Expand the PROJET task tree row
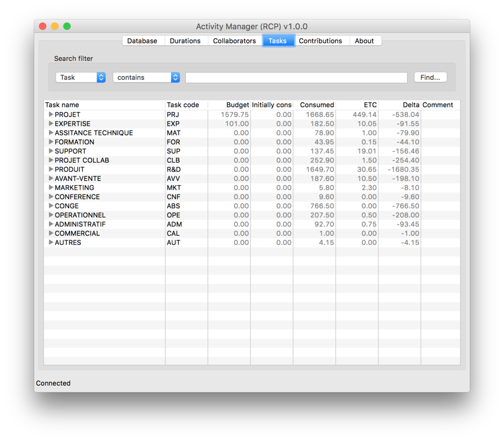The width and height of the screenshot is (504, 441). pyautogui.click(x=51, y=114)
